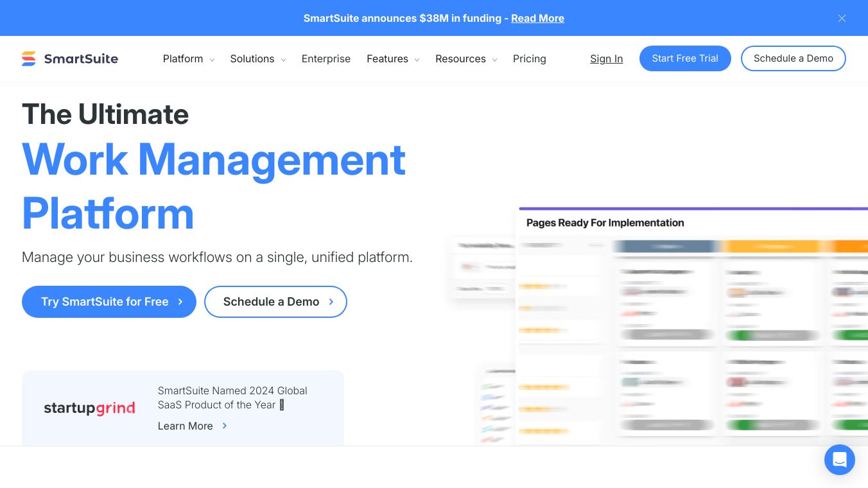Screen dimensions: 868x488
Task: Close the funding announcement banner
Action: pos(842,18)
